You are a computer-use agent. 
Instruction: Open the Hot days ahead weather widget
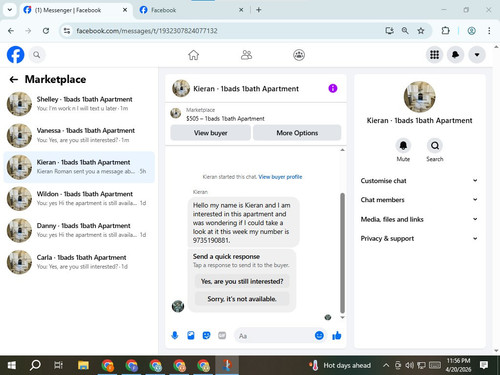(340, 365)
